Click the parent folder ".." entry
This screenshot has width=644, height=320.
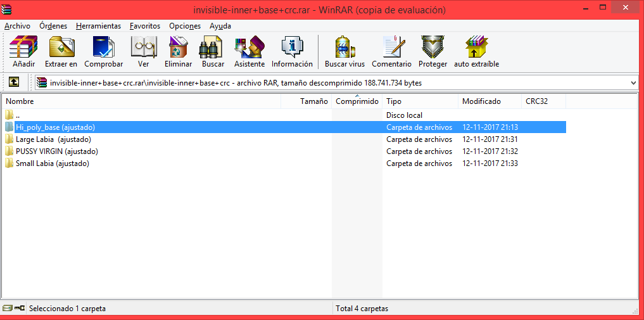[x=18, y=115]
